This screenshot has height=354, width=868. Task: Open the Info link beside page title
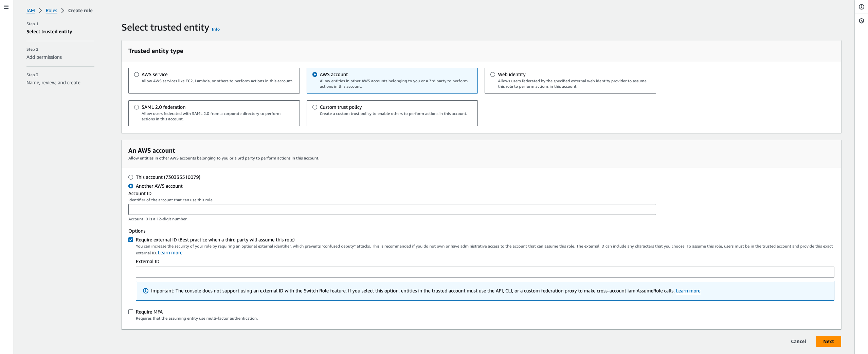tap(216, 29)
